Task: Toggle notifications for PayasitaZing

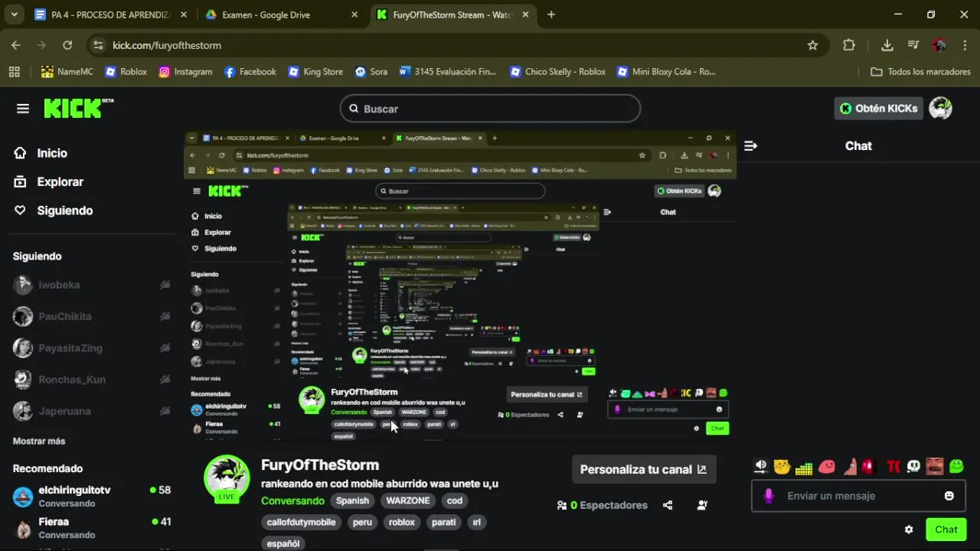Action: (165, 347)
